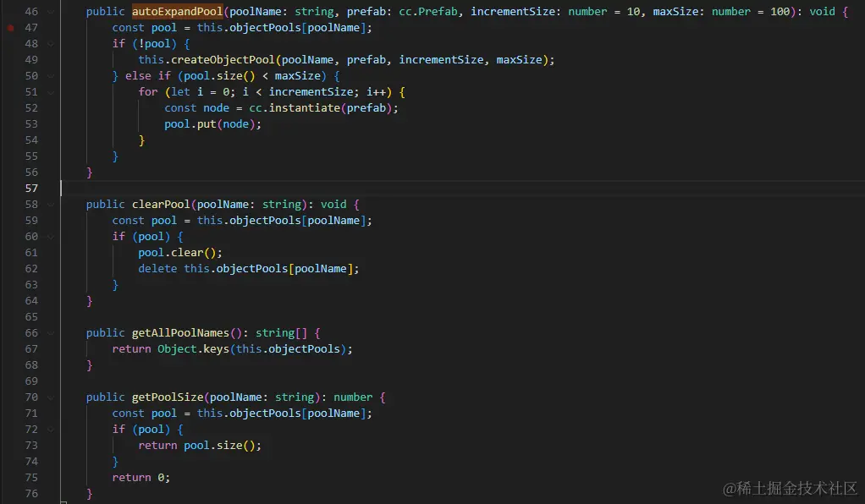The height and width of the screenshot is (504, 865).
Task: Click 'cc.instantiate' call on line 52
Action: [295, 108]
